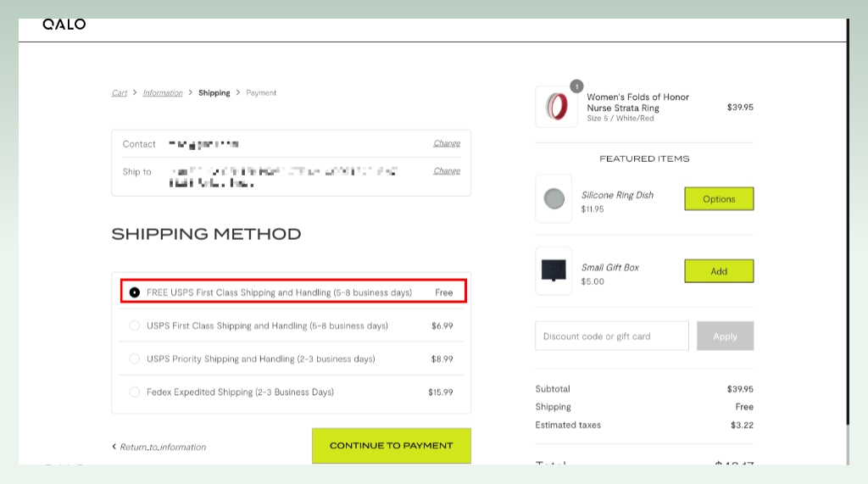Change the Ship to address
The height and width of the screenshot is (484, 868).
(x=447, y=171)
